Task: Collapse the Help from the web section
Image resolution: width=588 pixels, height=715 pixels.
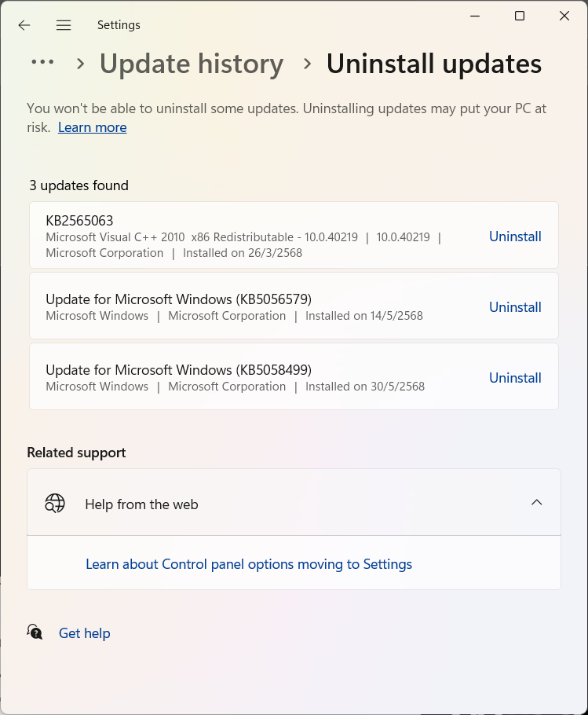Action: coord(537,503)
